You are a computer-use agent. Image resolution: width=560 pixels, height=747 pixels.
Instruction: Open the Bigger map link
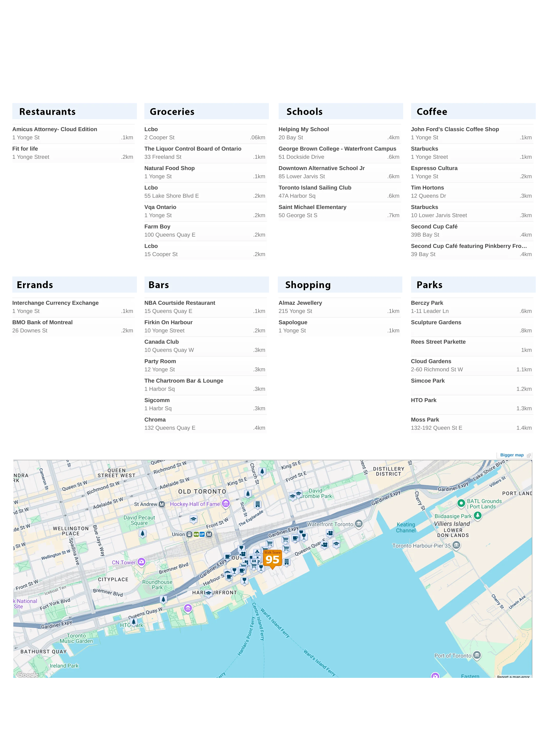point(512,455)
